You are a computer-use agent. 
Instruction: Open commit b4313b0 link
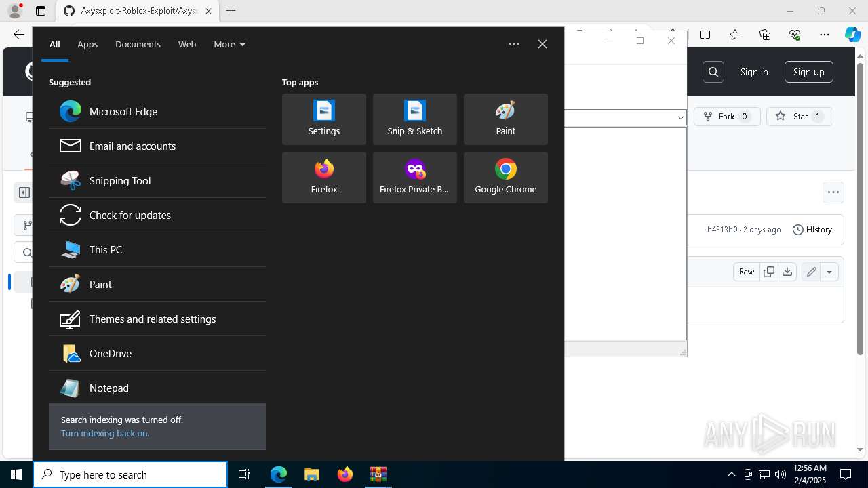tap(722, 230)
